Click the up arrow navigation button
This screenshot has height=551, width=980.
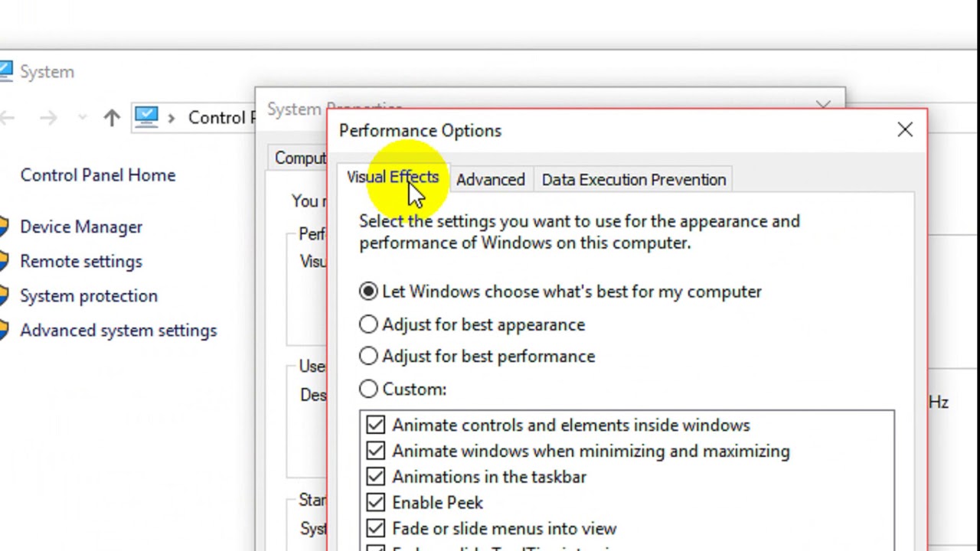click(112, 117)
